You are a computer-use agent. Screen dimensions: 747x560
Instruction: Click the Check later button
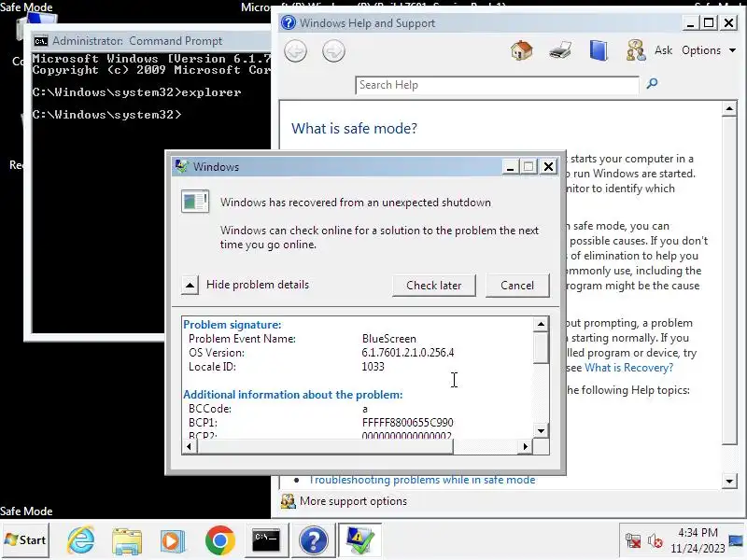[x=433, y=286]
